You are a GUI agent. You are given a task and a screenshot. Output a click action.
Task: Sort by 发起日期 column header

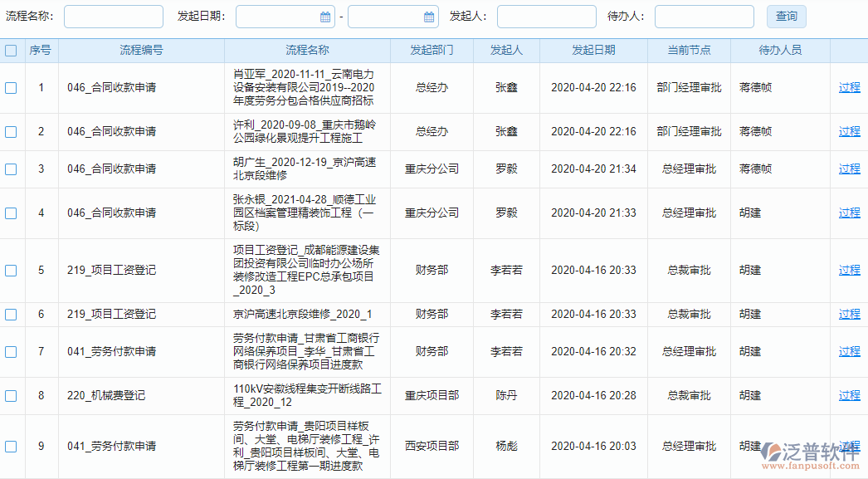tap(593, 50)
